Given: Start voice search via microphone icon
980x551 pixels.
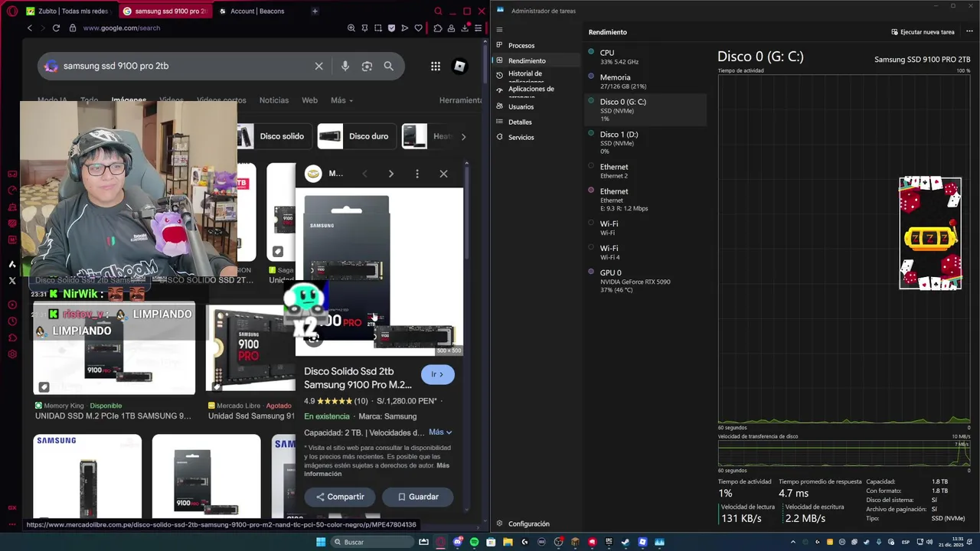Looking at the screenshot, I should 345,67.
